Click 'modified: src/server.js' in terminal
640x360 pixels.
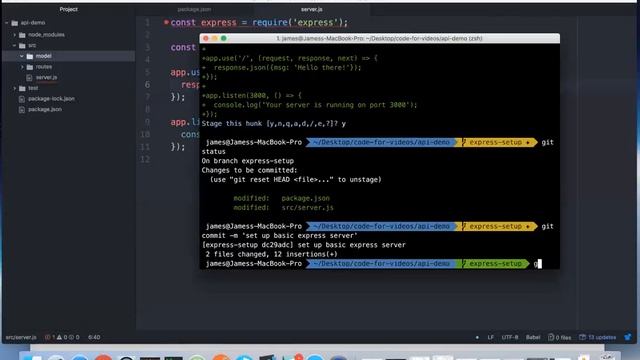(x=283, y=208)
